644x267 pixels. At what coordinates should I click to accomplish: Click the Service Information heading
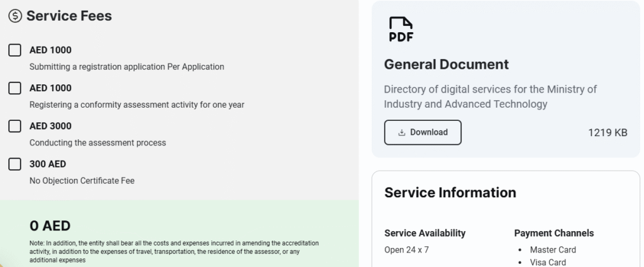(450, 193)
